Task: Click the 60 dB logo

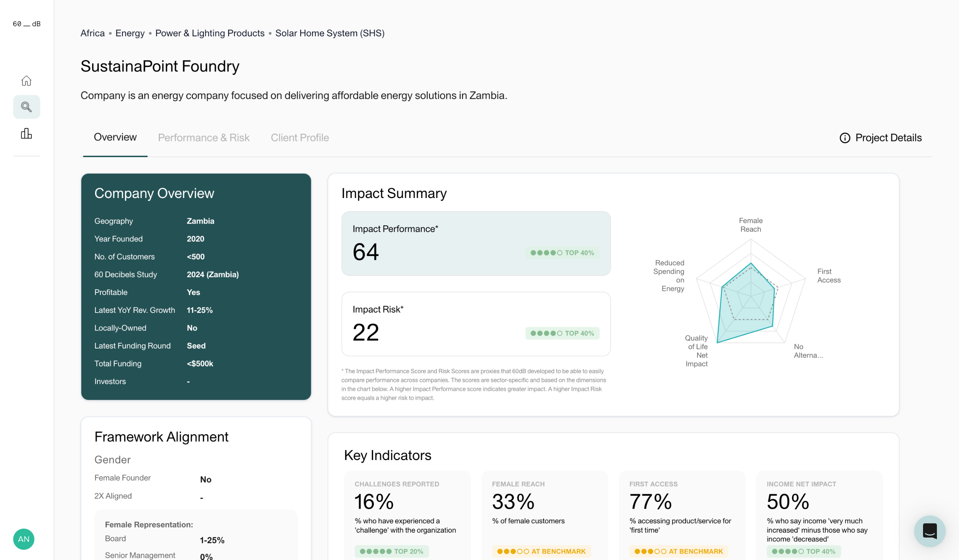Action: pos(27,24)
